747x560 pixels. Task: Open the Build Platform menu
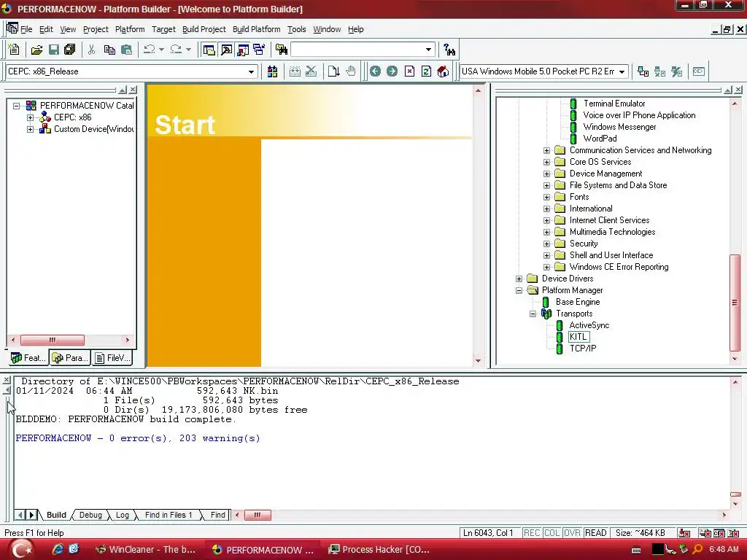(x=256, y=29)
